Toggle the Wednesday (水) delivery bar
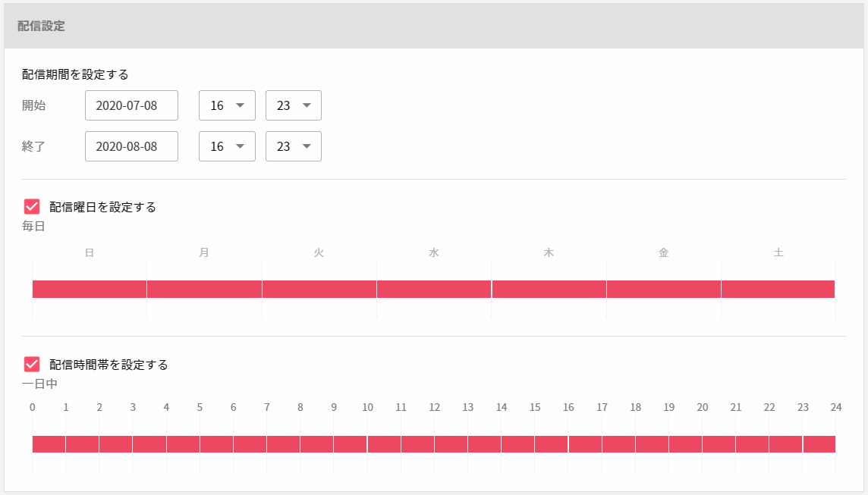Image resolution: width=868 pixels, height=495 pixels. pos(434,289)
